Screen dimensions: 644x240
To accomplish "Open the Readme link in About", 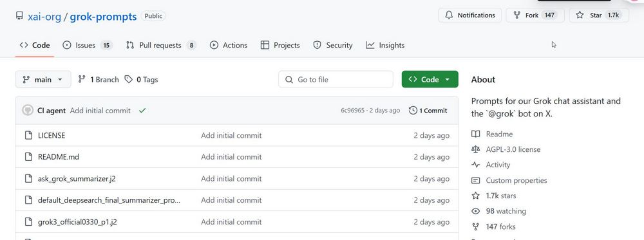I will (x=492, y=134).
